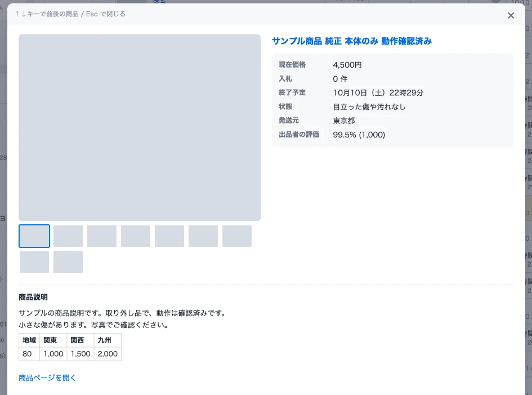Select the sixth thumbnail in top row
Viewport: 532px width, 395px height.
tap(203, 236)
